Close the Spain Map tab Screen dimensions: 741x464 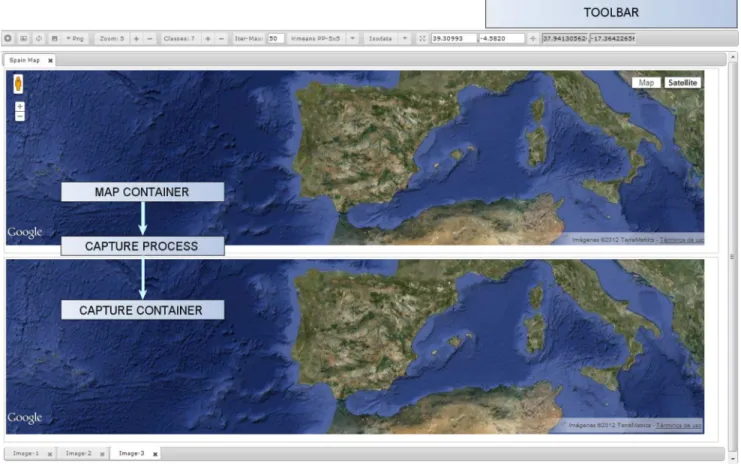50,61
